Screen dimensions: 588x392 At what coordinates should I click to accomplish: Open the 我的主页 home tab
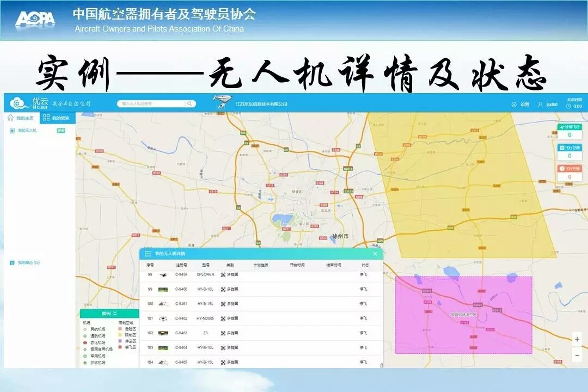click(x=21, y=118)
